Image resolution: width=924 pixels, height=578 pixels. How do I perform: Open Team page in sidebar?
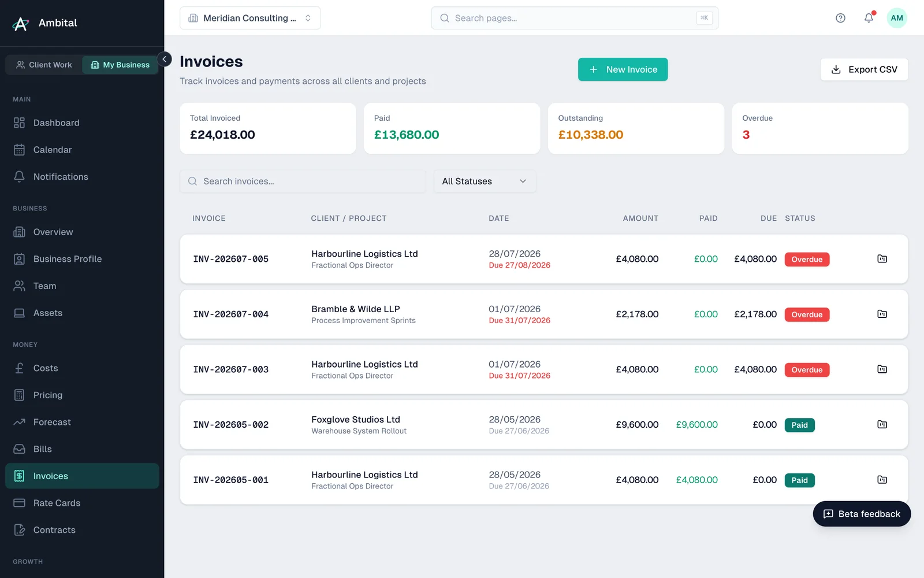click(x=82, y=286)
